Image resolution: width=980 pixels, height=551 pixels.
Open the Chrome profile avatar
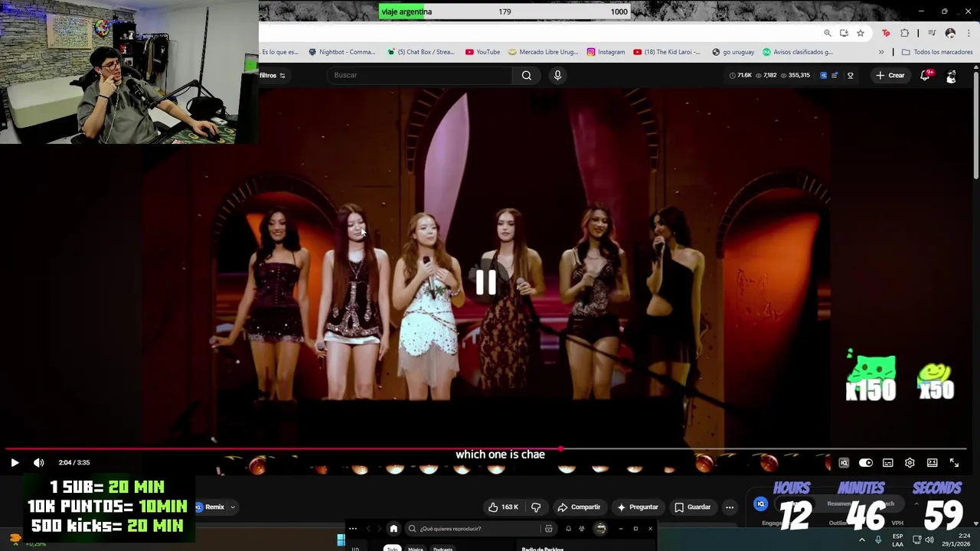(x=950, y=33)
